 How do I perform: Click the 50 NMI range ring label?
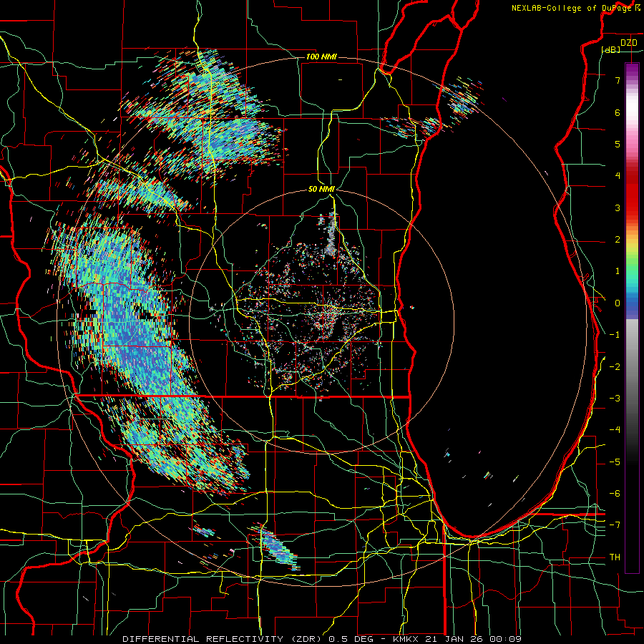click(321, 190)
